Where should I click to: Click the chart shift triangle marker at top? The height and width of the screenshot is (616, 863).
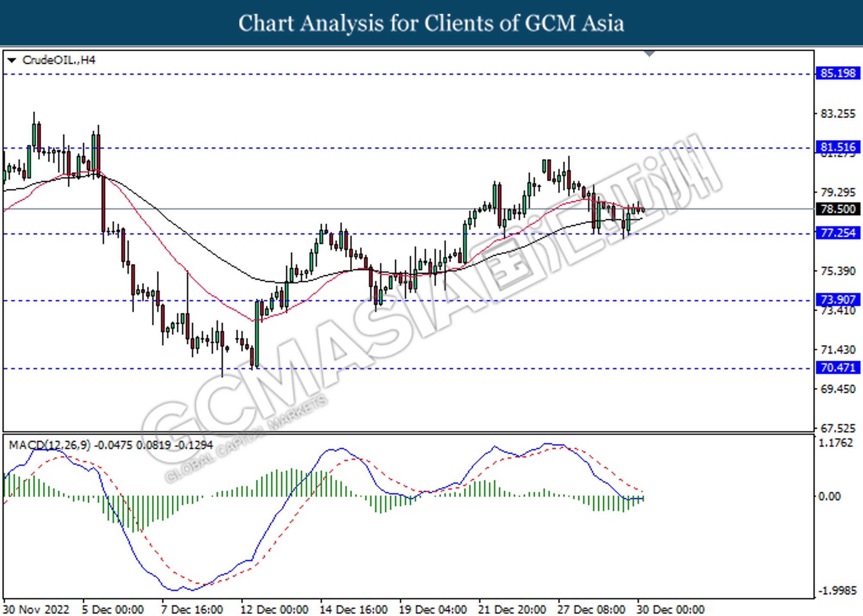(x=649, y=53)
